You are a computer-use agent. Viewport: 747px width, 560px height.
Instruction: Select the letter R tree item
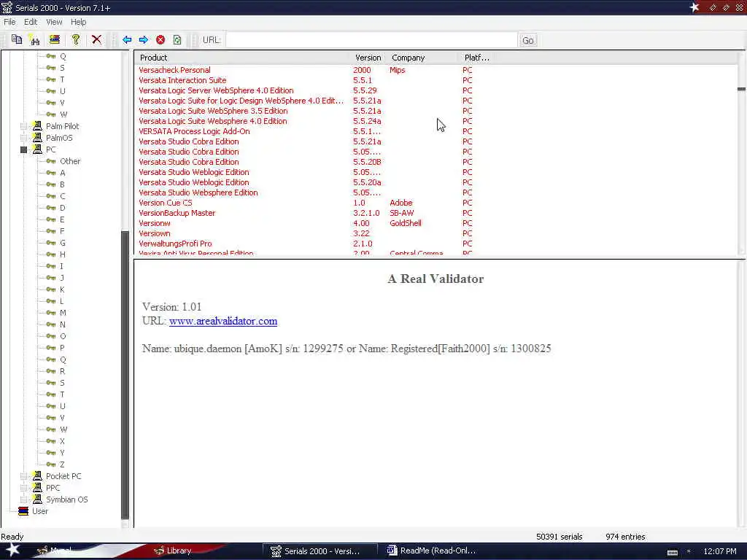coord(62,371)
